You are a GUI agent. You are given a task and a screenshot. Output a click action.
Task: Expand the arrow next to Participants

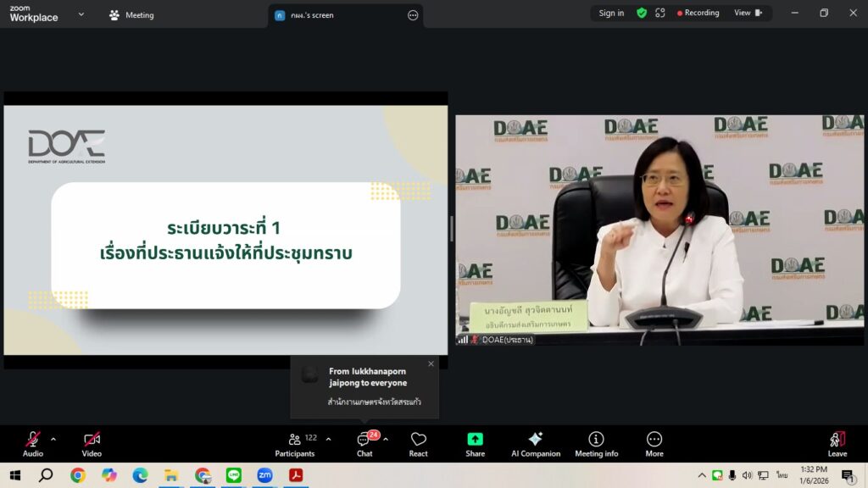point(329,439)
